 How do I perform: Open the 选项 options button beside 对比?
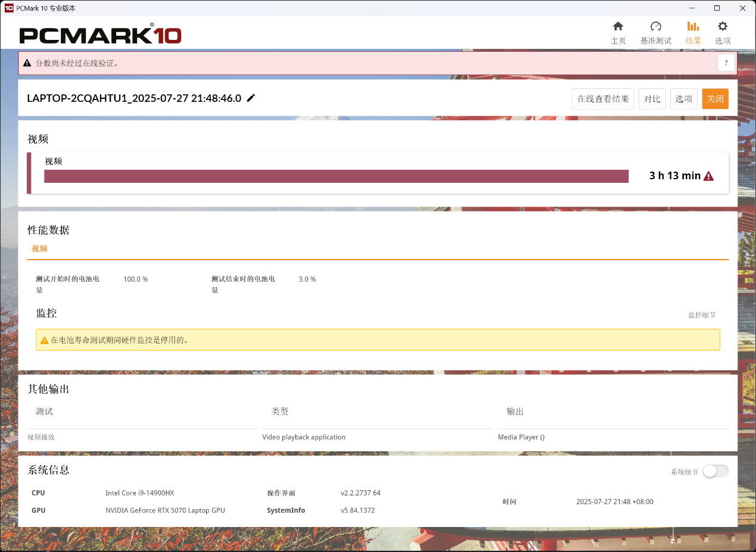coord(683,99)
